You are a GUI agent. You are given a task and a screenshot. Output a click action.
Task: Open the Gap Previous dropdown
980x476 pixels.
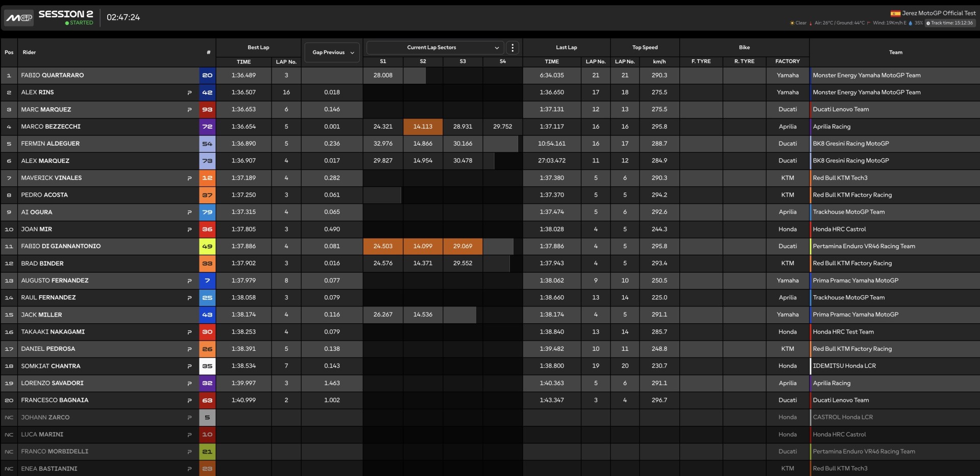(x=332, y=53)
